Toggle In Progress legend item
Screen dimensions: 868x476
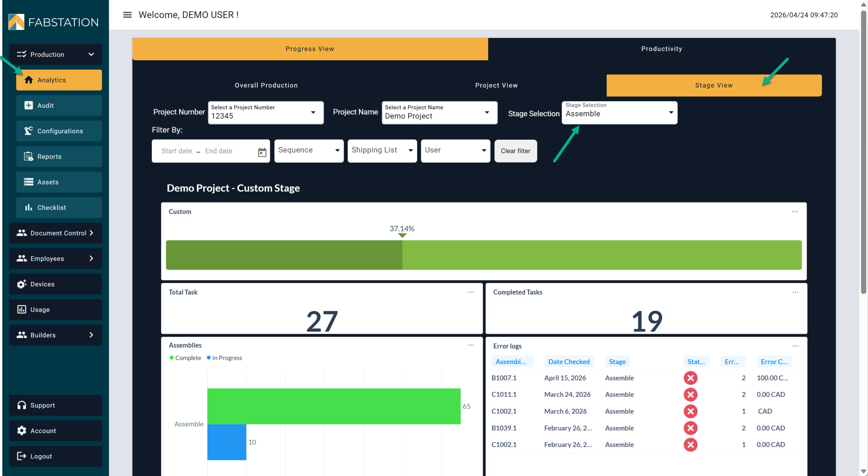[224, 358]
